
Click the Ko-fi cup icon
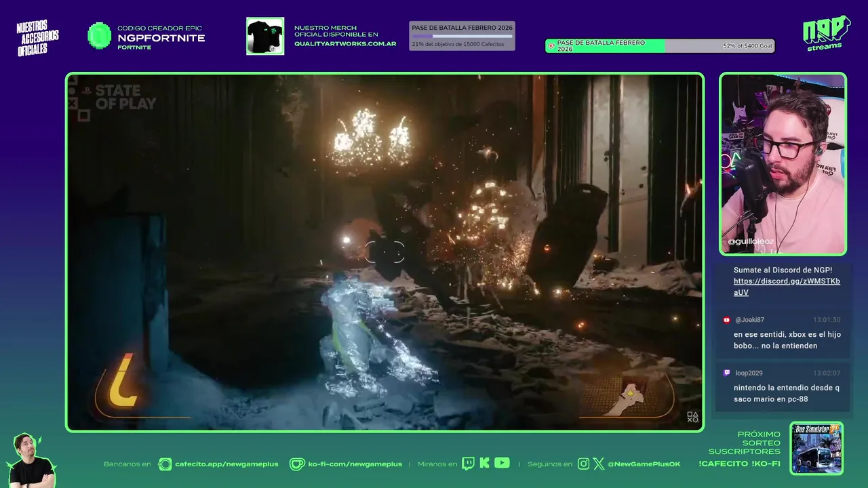297,464
